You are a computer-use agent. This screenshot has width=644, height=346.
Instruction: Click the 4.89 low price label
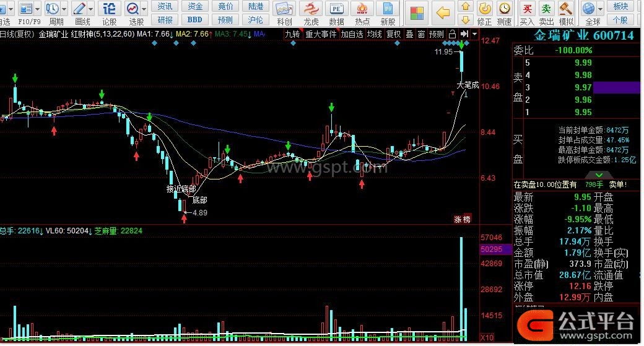[199, 212]
